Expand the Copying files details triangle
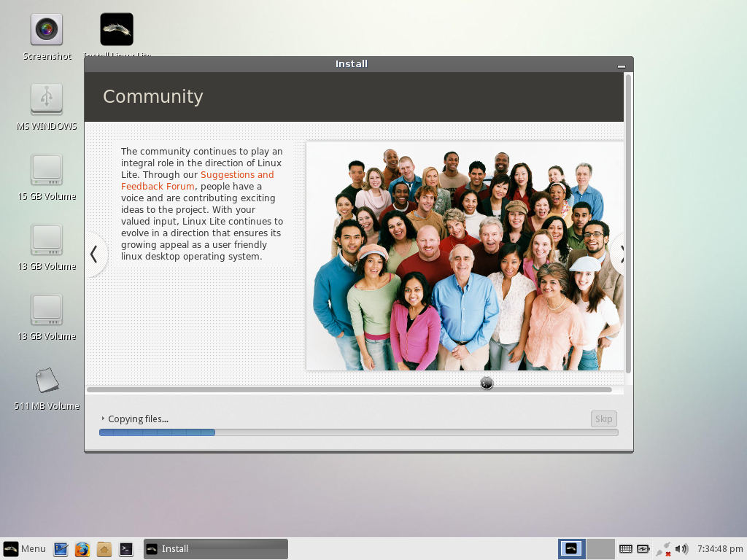Screen dimensions: 747x560 click(103, 419)
